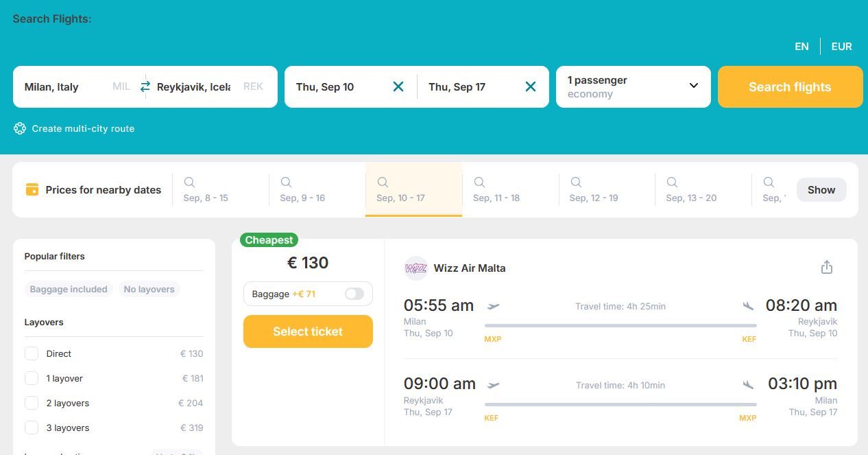Select the Sep, 9 - 16 date tab
Screen dimensions: 868x455
tap(317, 189)
